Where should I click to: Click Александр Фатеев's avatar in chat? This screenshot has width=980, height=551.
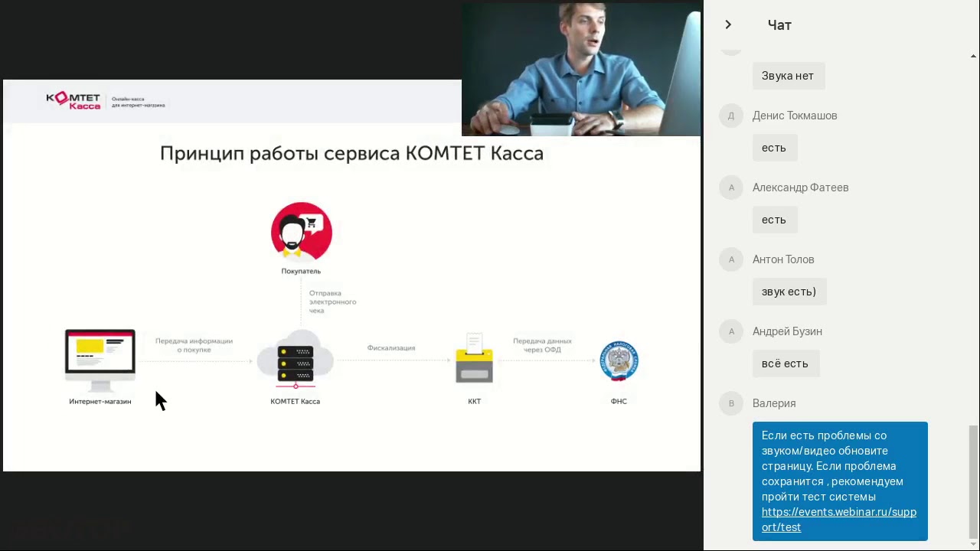click(x=731, y=187)
